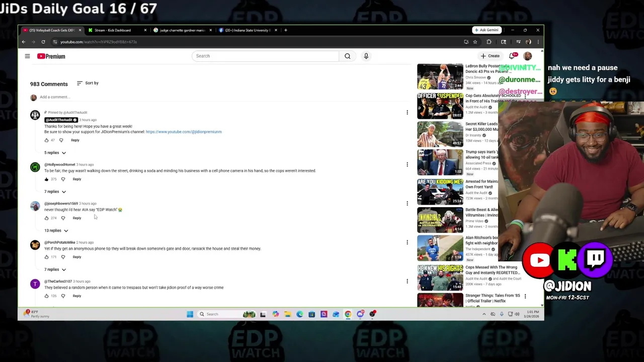This screenshot has width=644, height=362.
Task: Like the pinned @AuditTheAudit comment
Action: click(x=46, y=140)
